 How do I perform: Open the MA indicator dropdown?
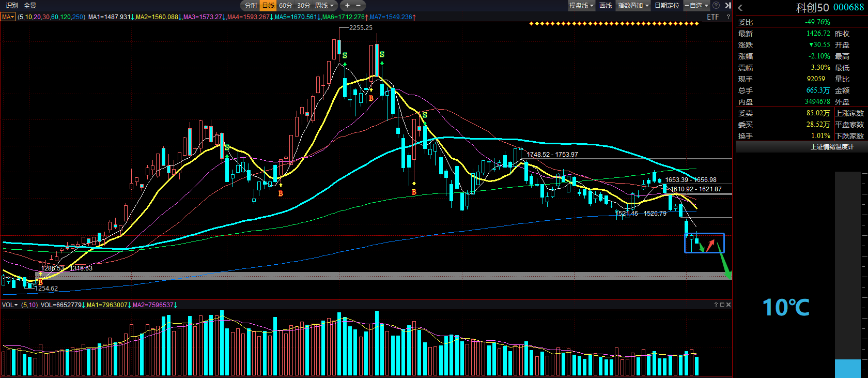pos(8,17)
